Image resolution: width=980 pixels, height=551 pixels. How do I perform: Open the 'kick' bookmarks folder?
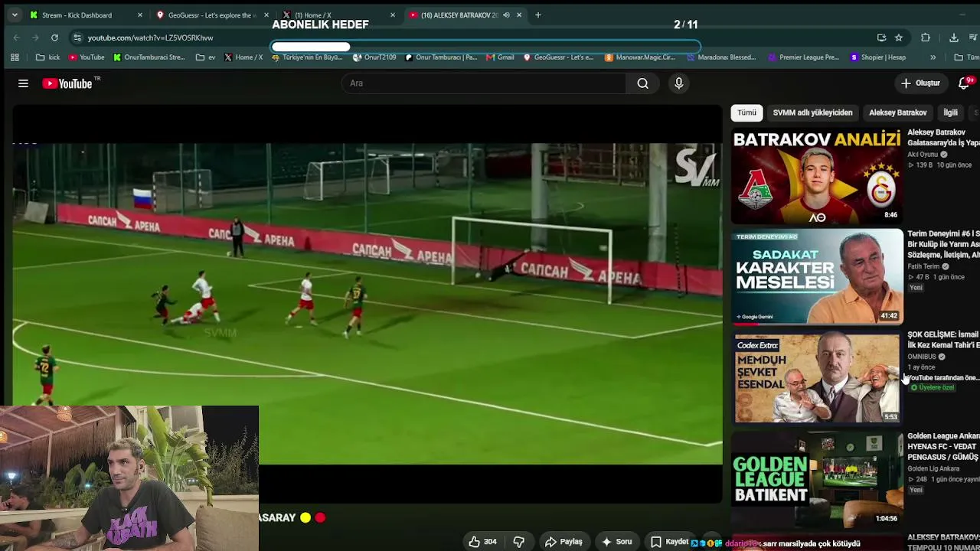(x=48, y=57)
